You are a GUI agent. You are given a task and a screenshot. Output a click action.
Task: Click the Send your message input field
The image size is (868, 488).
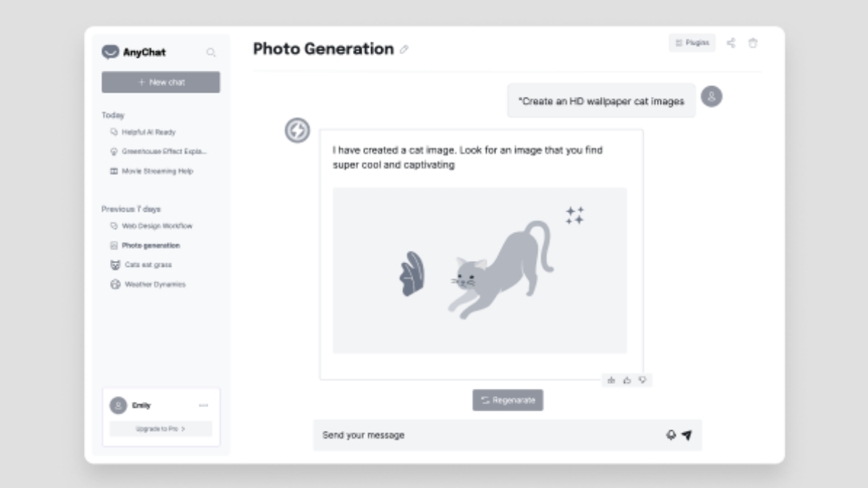pyautogui.click(x=485, y=435)
